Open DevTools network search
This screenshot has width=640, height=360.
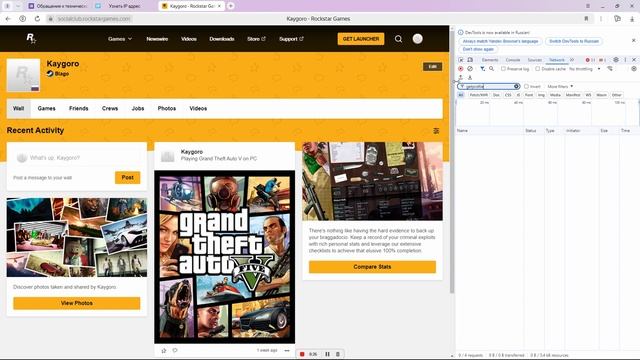[491, 69]
